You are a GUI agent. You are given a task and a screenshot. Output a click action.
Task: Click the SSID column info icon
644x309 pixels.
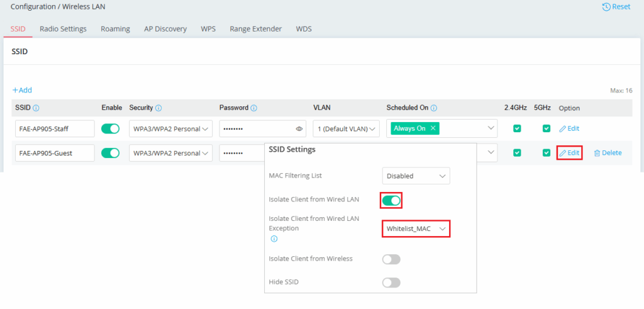[36, 108]
